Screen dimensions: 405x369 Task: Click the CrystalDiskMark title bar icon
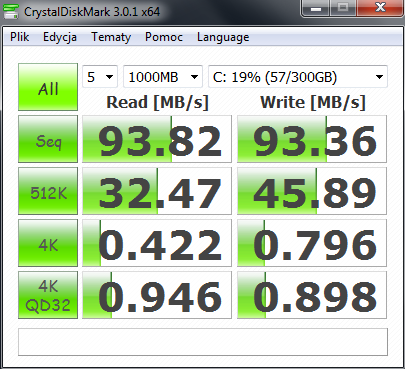(11, 12)
